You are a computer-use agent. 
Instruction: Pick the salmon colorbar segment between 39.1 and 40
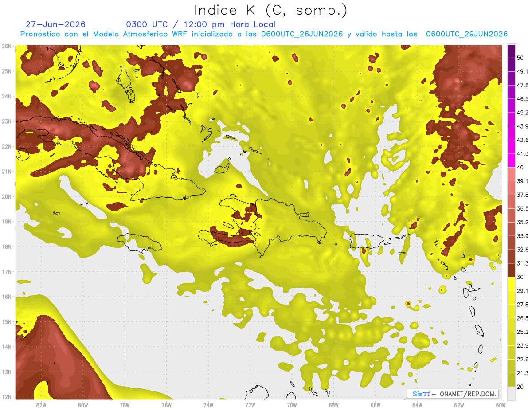pyautogui.click(x=511, y=174)
